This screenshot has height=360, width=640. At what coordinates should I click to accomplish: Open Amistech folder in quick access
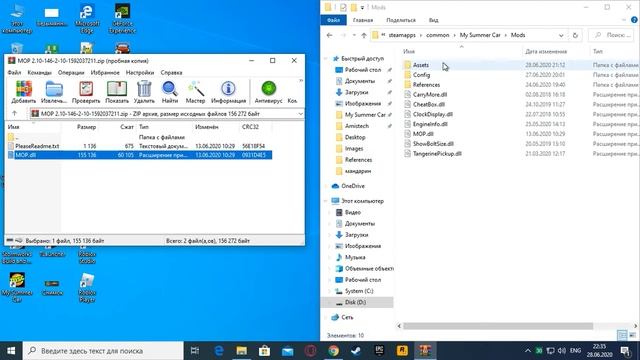click(357, 126)
